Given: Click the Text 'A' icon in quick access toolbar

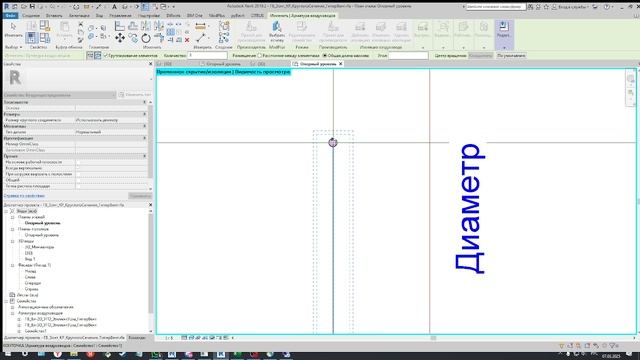Looking at the screenshot, I should point(114,7).
